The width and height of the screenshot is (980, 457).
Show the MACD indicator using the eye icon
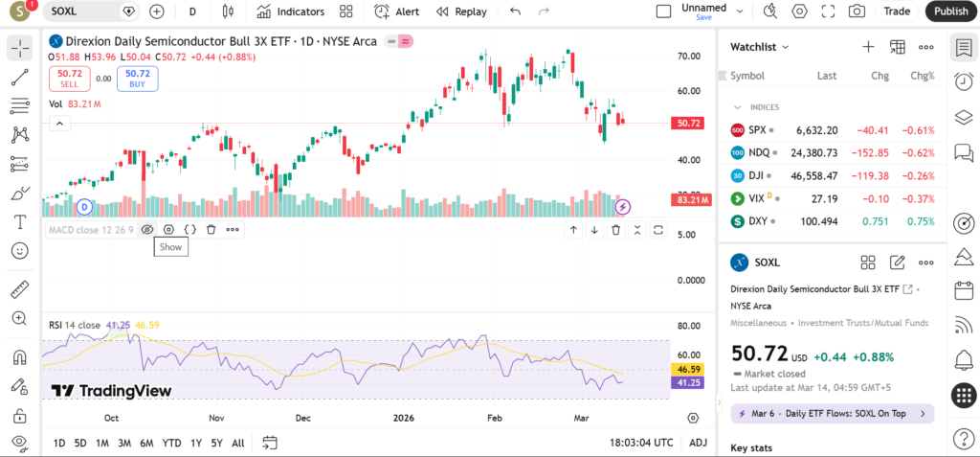click(146, 230)
